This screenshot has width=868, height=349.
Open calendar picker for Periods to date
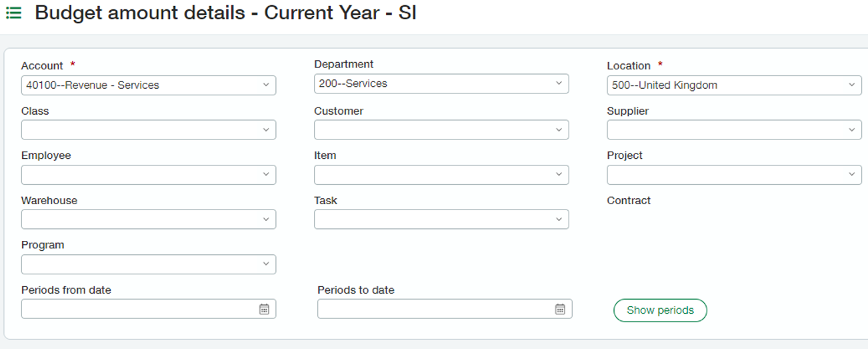coord(561,309)
